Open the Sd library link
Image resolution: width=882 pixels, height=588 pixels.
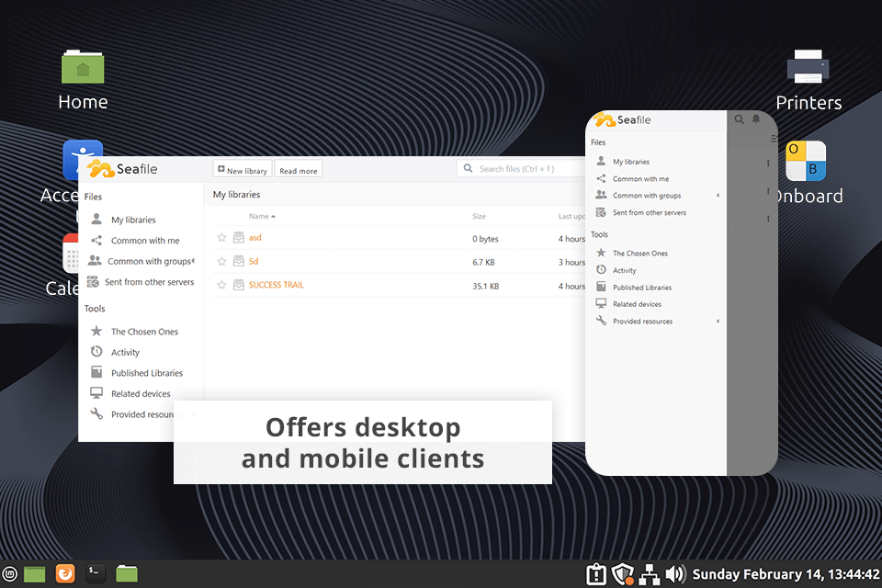click(254, 261)
